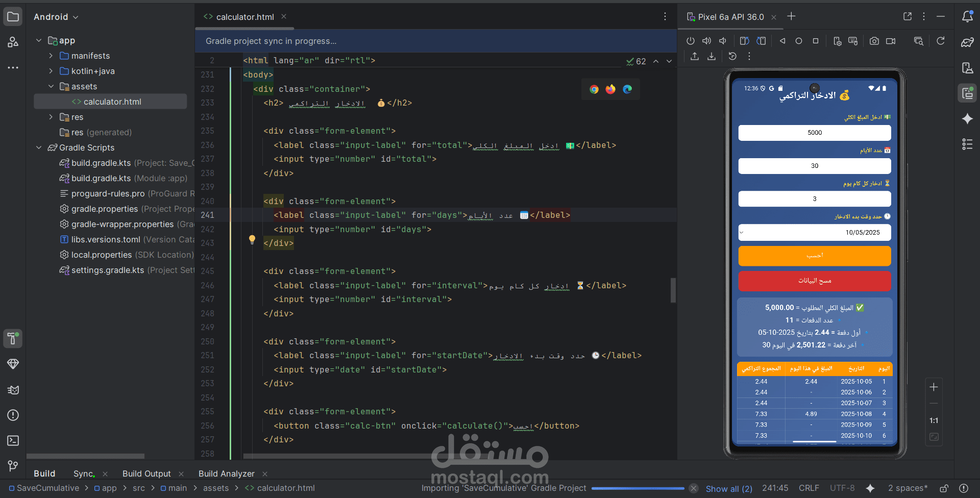
Task: Expand the res folder
Action: pos(51,117)
